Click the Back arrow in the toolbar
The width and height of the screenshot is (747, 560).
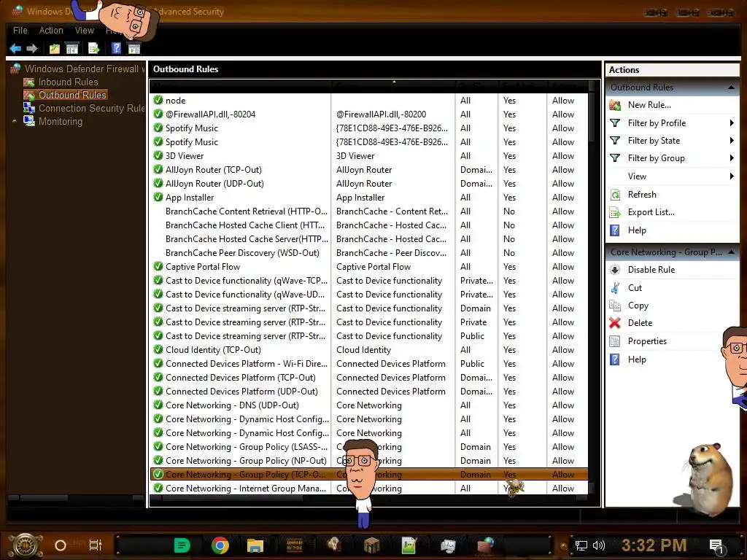tap(15, 49)
